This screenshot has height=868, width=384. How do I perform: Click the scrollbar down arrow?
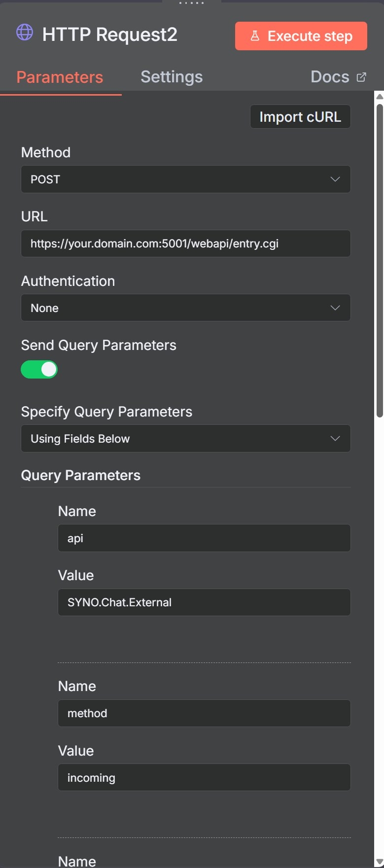point(379,862)
